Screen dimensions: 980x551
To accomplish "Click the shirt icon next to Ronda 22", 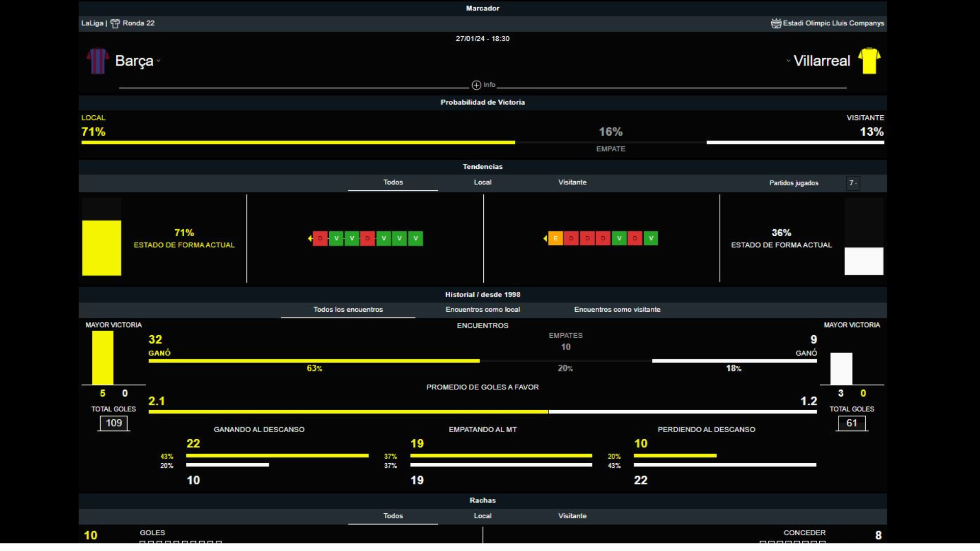I will click(115, 23).
